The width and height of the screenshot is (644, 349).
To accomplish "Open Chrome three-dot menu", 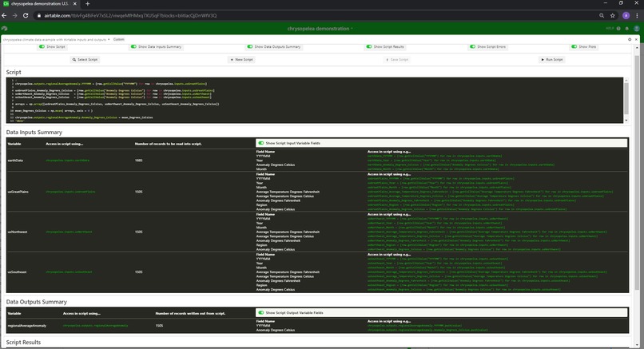I will point(637,16).
